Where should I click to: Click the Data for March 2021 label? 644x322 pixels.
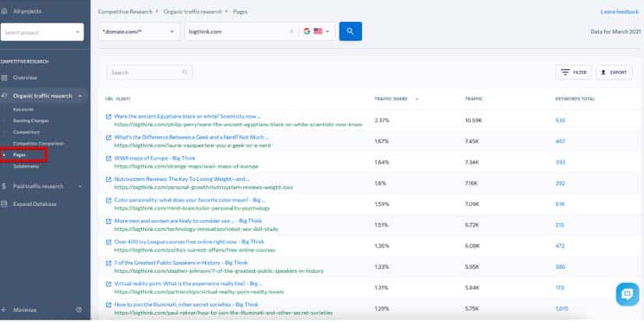click(x=615, y=31)
